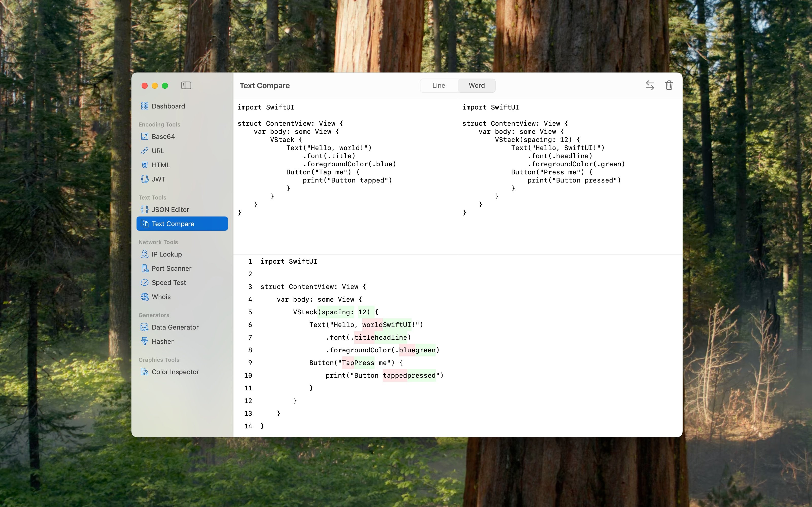
Task: Click the Color Inspector icon
Action: (x=145, y=372)
